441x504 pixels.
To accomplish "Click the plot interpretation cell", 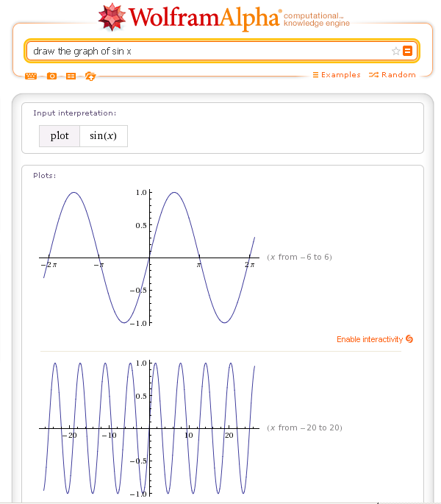I will (x=60, y=136).
